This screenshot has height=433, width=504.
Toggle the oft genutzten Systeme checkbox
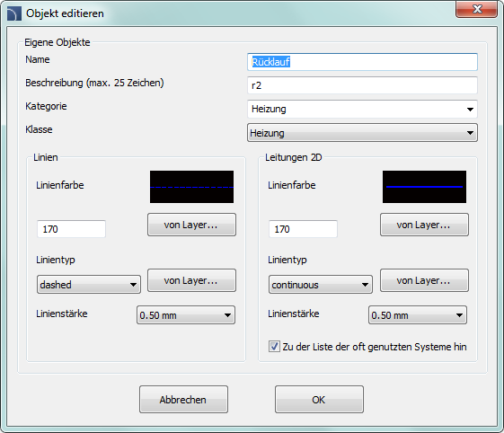click(274, 347)
